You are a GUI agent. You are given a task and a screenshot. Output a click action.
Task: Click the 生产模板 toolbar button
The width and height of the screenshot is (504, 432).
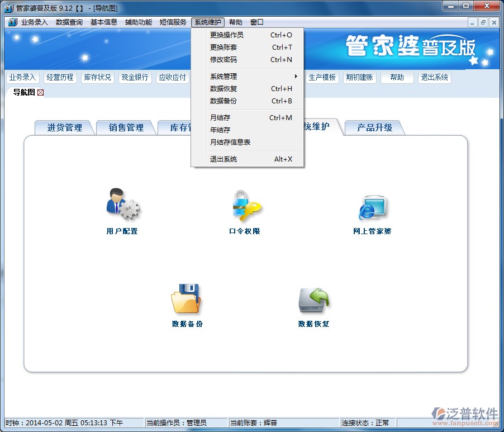[x=322, y=77]
